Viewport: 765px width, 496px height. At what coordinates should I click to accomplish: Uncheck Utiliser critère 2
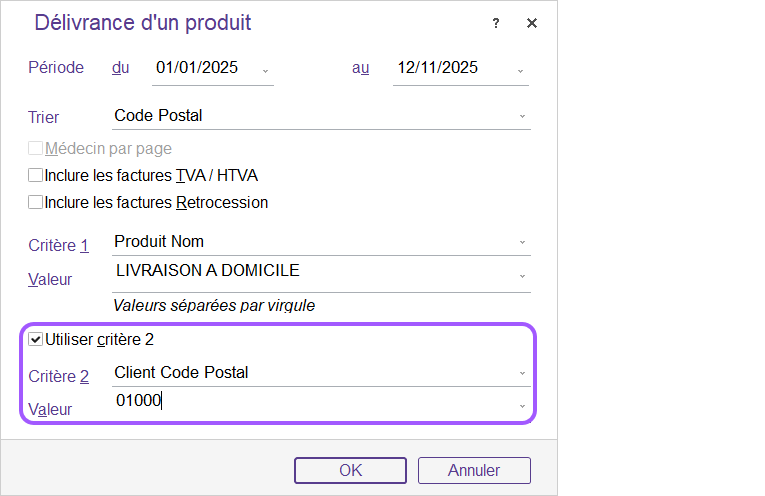(x=36, y=340)
